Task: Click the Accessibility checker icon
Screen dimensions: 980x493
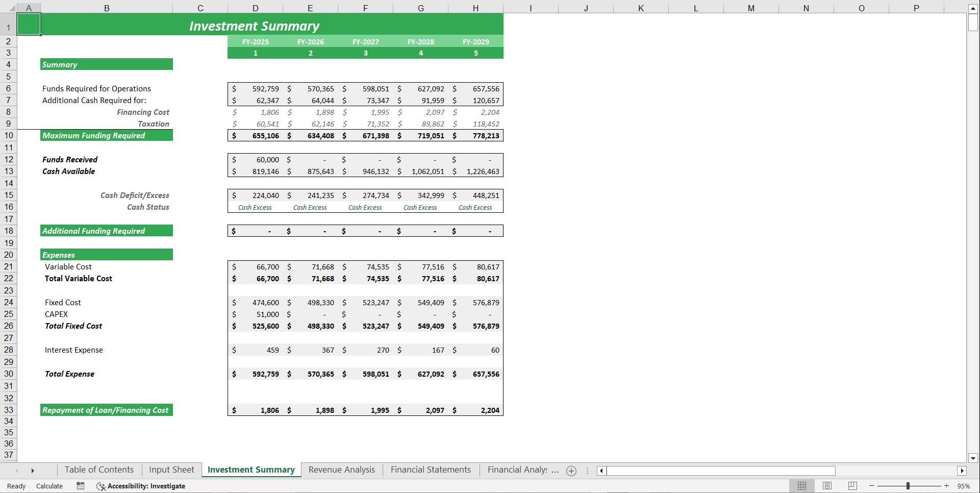Action: (100, 486)
